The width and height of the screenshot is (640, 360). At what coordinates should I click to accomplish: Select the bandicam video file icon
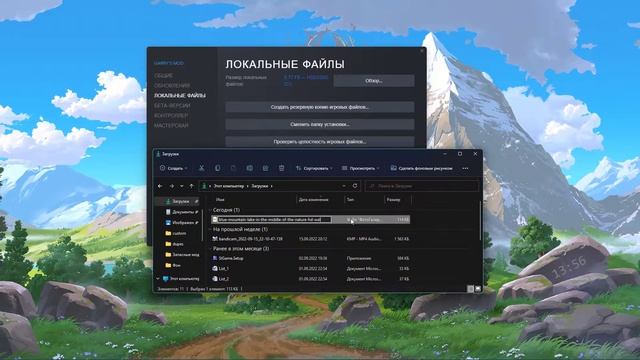215,239
